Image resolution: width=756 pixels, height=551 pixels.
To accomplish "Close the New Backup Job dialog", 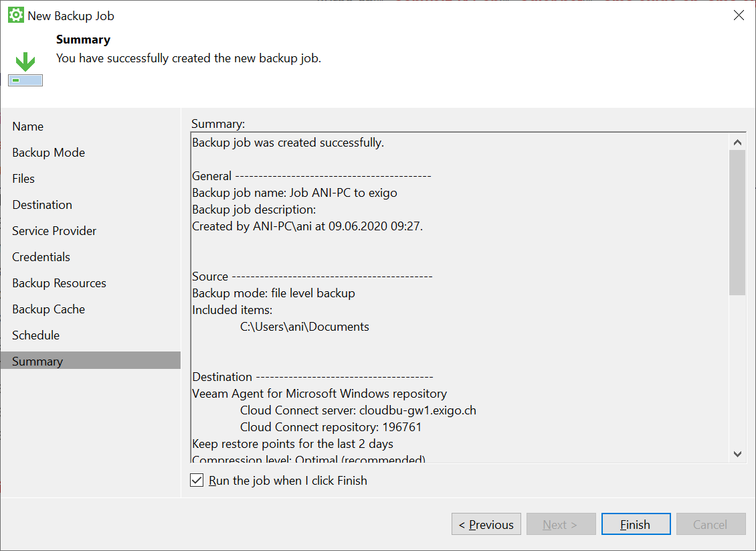I will (739, 15).
